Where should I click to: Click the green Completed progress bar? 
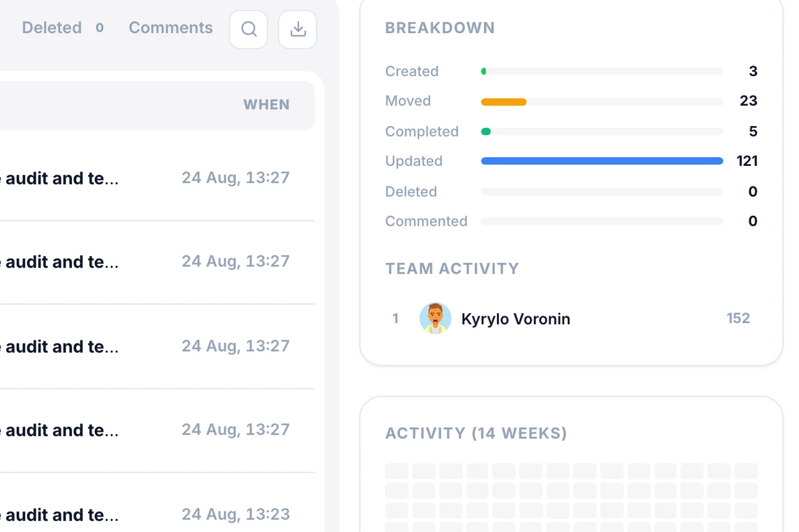coord(486,132)
